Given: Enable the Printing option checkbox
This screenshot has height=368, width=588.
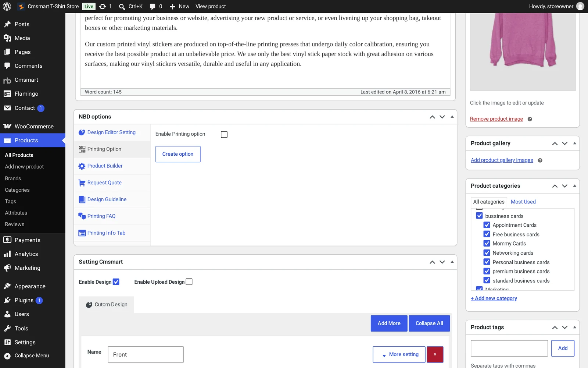Looking at the screenshot, I should click(x=224, y=135).
